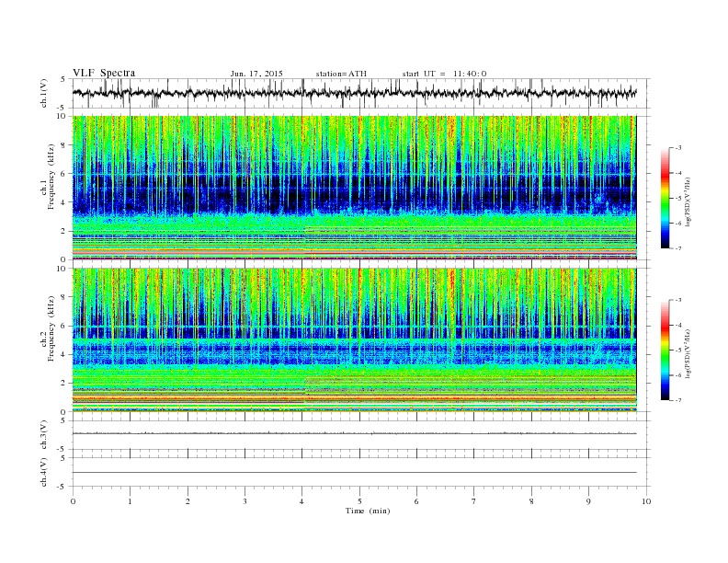
Task: Click time axis tick label "4"
Action: coord(302,501)
